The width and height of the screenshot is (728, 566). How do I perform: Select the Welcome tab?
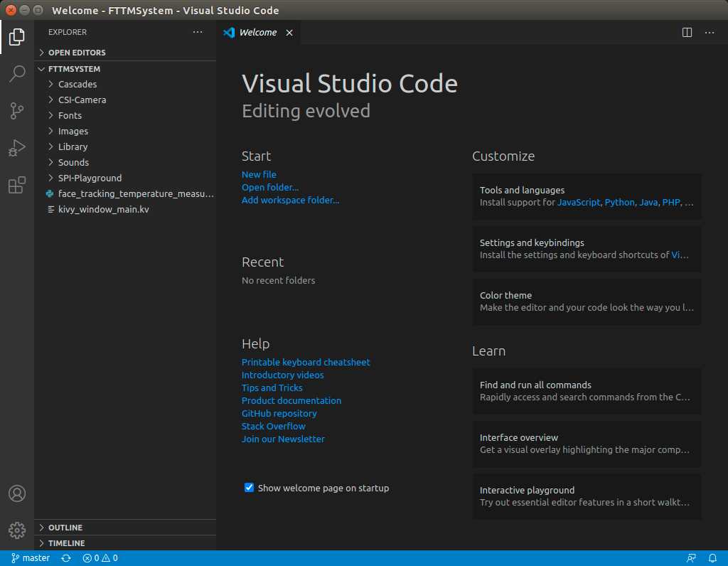(258, 33)
